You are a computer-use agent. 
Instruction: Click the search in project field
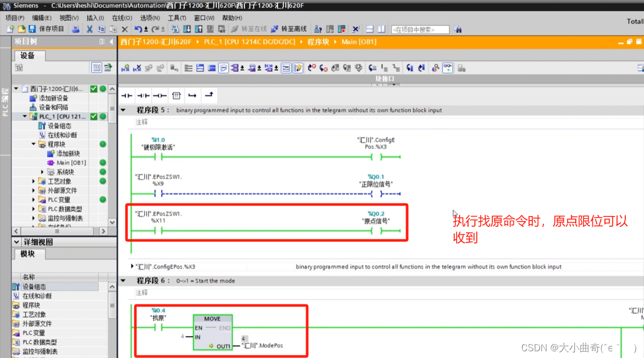point(420,30)
